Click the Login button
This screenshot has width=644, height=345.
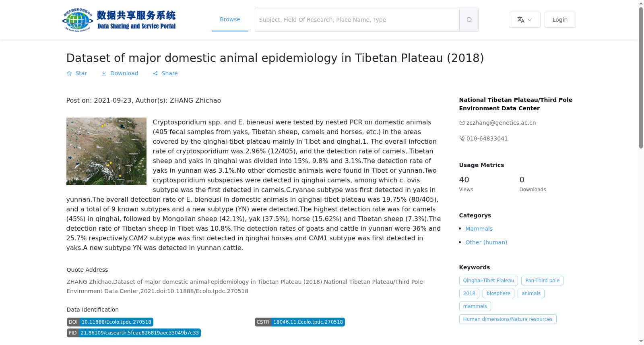[x=560, y=20]
